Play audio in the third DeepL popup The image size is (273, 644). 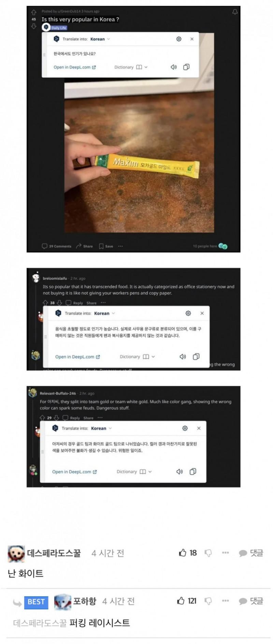pyautogui.click(x=179, y=472)
